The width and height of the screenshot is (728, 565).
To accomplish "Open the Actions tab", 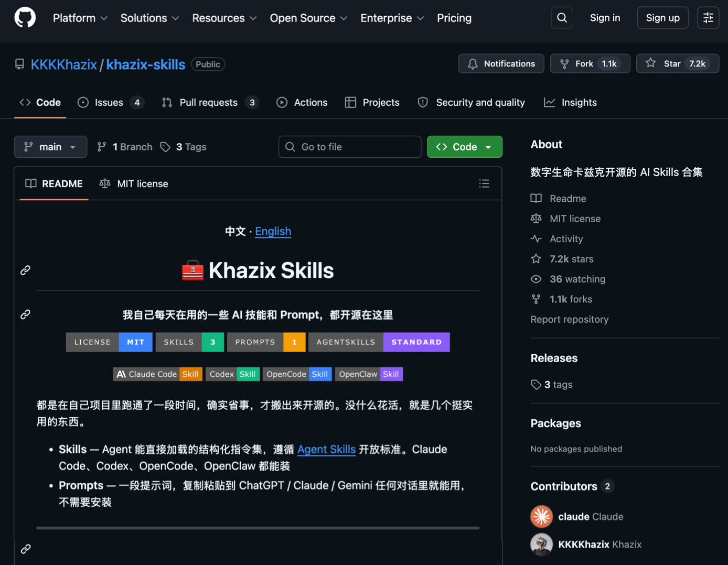I will pos(302,103).
